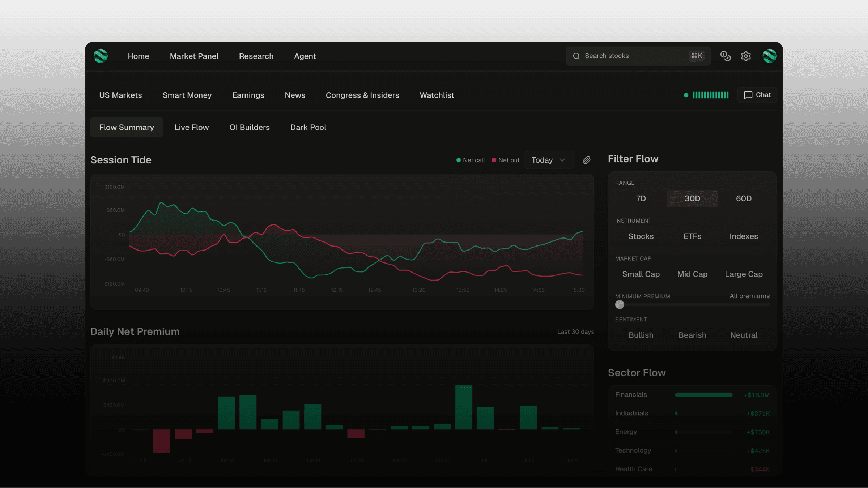Click the paperclip attach icon near Session Tide
The image size is (868, 488).
(x=587, y=160)
